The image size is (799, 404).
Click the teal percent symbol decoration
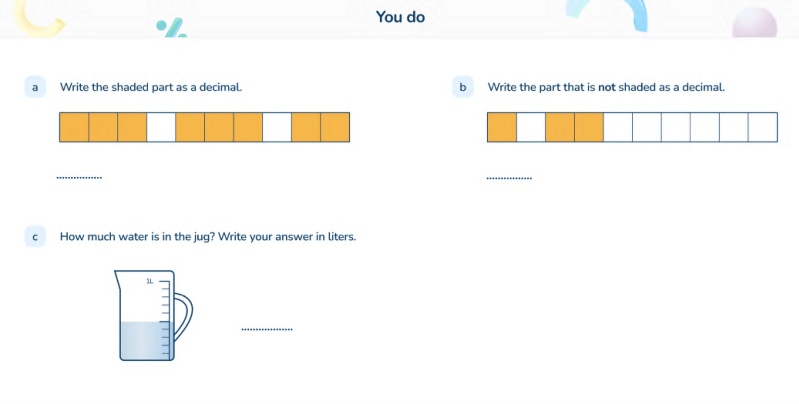[x=172, y=28]
